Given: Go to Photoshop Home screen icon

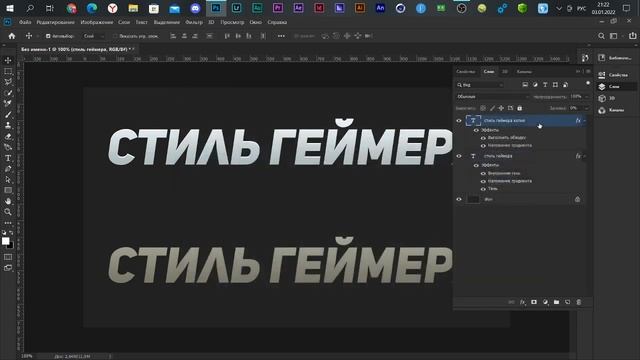Looking at the screenshot, I should (x=12, y=36).
